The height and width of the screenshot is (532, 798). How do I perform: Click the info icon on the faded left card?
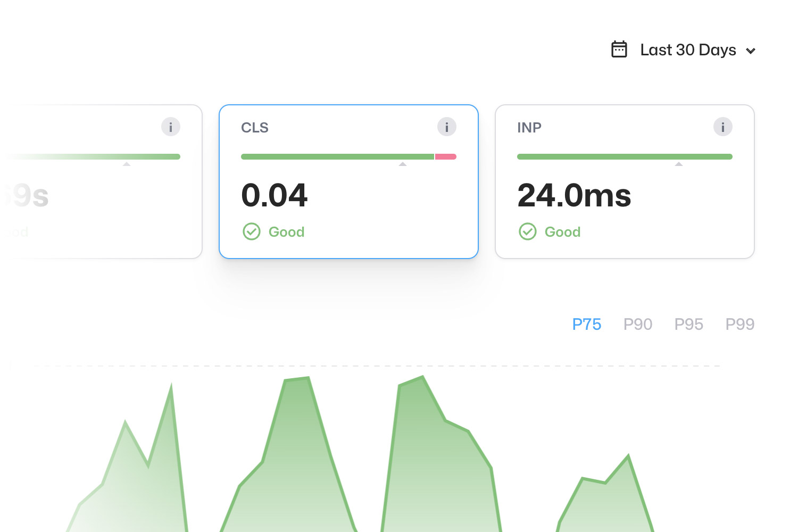pyautogui.click(x=171, y=127)
